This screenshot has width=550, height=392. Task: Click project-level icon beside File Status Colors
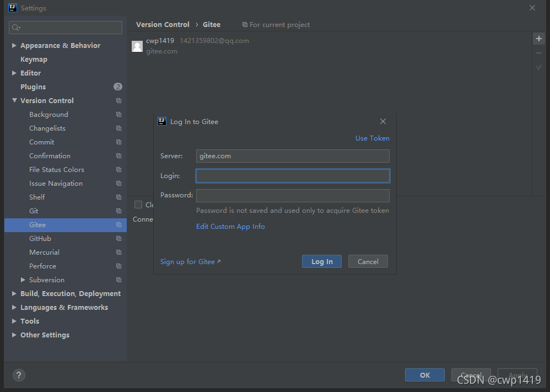[x=119, y=169]
